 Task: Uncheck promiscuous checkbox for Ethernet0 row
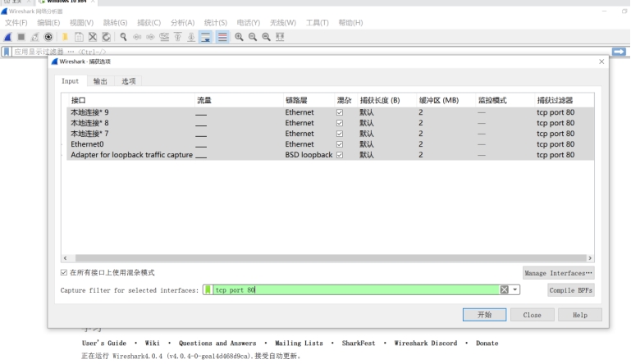pyautogui.click(x=340, y=144)
